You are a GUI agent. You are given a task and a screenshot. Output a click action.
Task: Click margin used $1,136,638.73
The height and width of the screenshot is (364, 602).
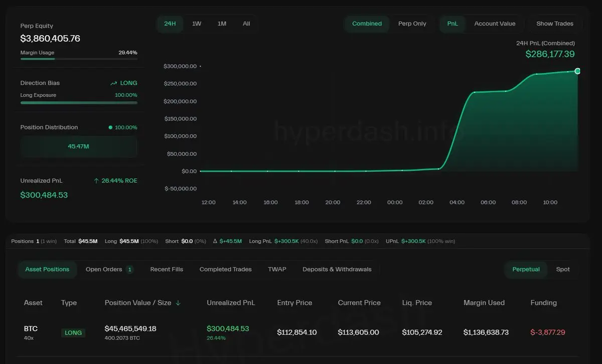pos(486,332)
